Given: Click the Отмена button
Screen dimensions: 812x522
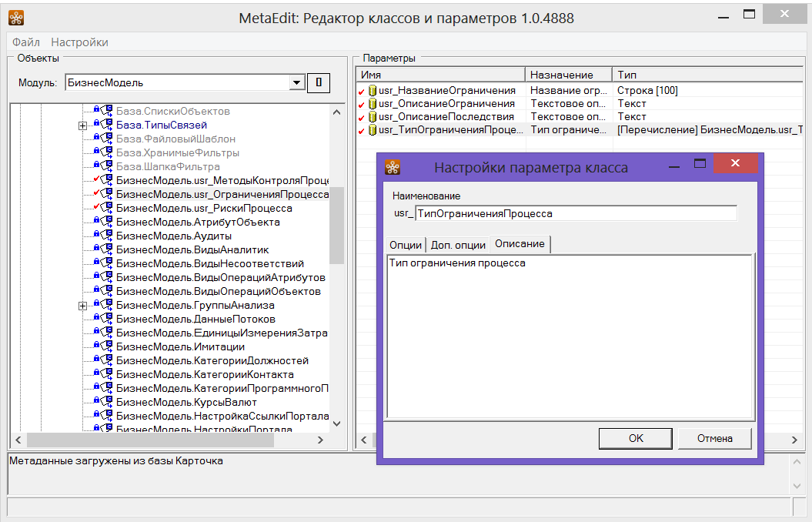Looking at the screenshot, I should pyautogui.click(x=714, y=438).
